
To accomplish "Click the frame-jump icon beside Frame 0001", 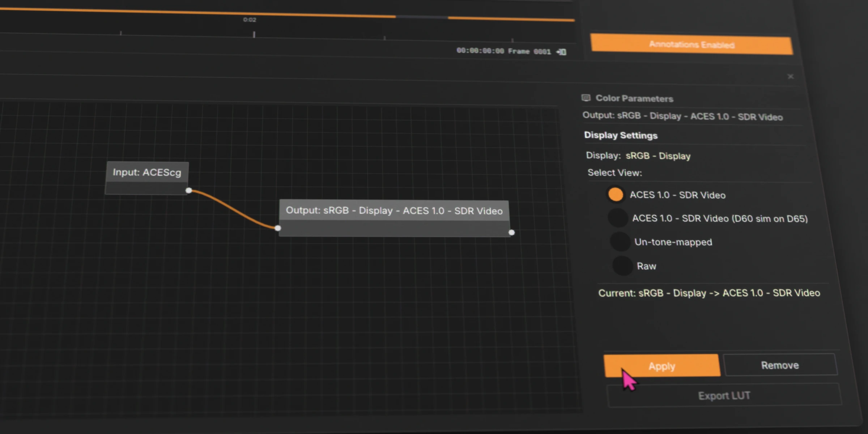I will 562,52.
